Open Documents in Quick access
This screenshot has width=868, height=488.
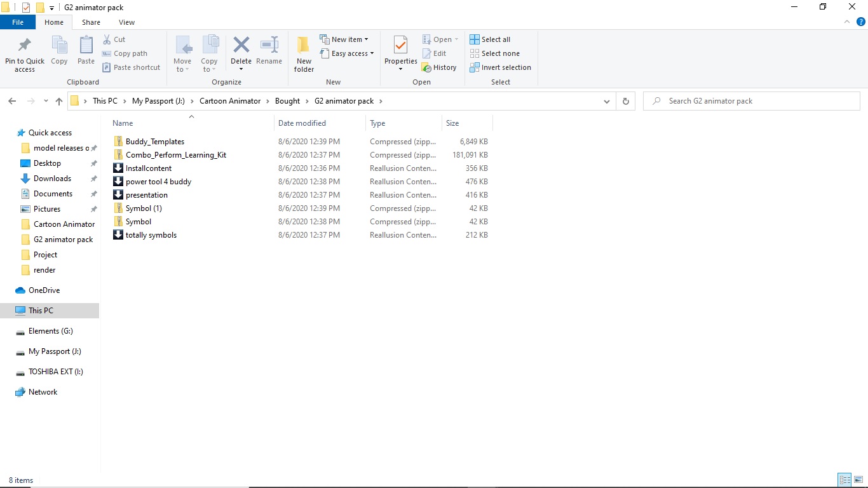(53, 194)
